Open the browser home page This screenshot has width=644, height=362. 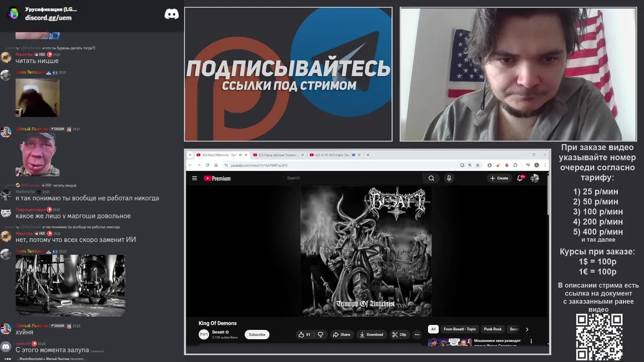click(216, 165)
